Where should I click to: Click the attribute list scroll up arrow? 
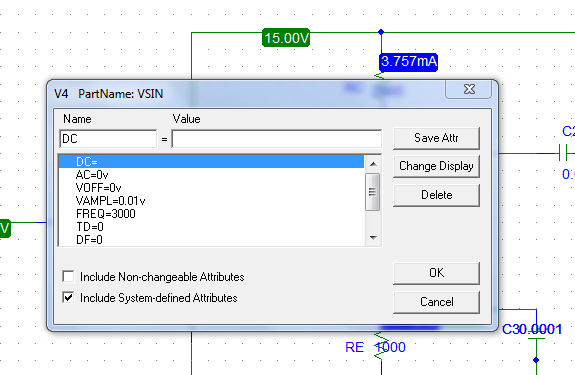click(373, 164)
